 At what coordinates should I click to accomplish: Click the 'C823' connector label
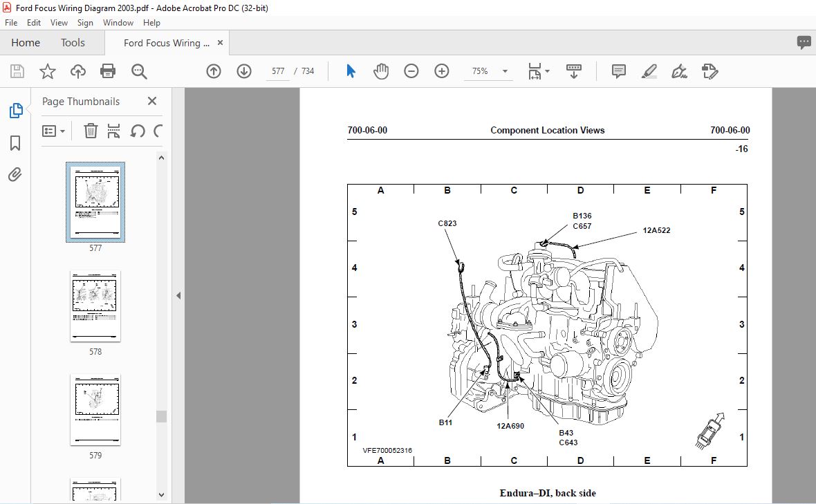point(447,223)
